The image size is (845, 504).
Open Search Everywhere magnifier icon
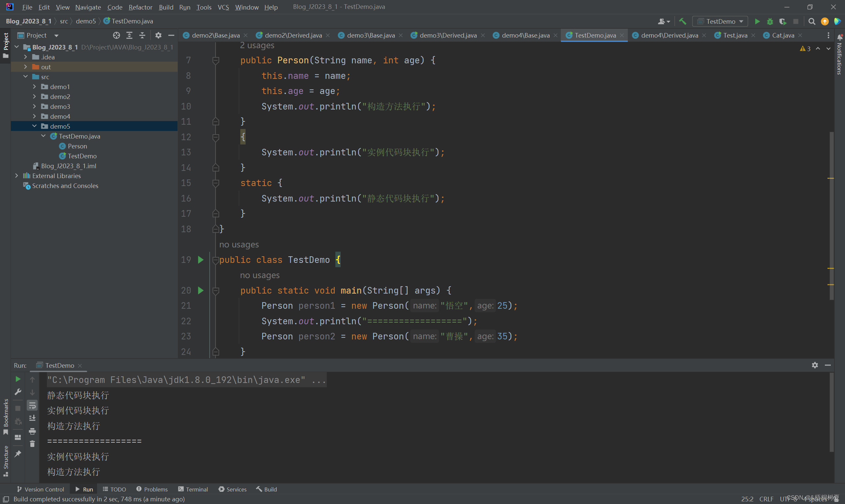[812, 21]
